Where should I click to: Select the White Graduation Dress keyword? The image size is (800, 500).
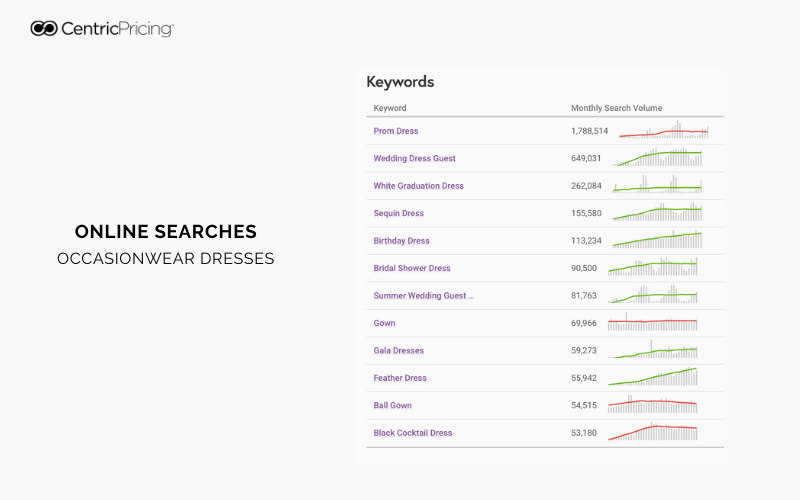[418, 186]
